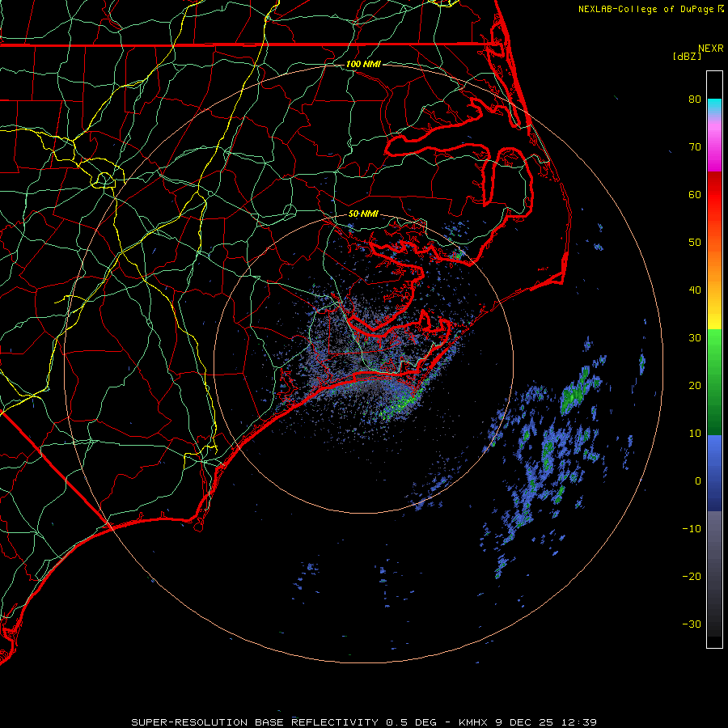Viewport: 728px width, 728px height.
Task: Click the 30 value on the dBZ scale
Action: pyautogui.click(x=695, y=338)
